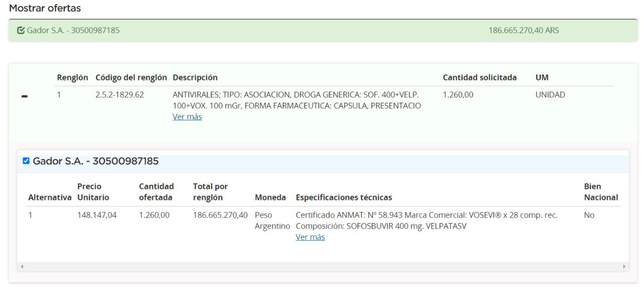644x287 pixels.
Task: Open 'Ver más' under the Certificado ANMAT specifications
Action: 310,237
